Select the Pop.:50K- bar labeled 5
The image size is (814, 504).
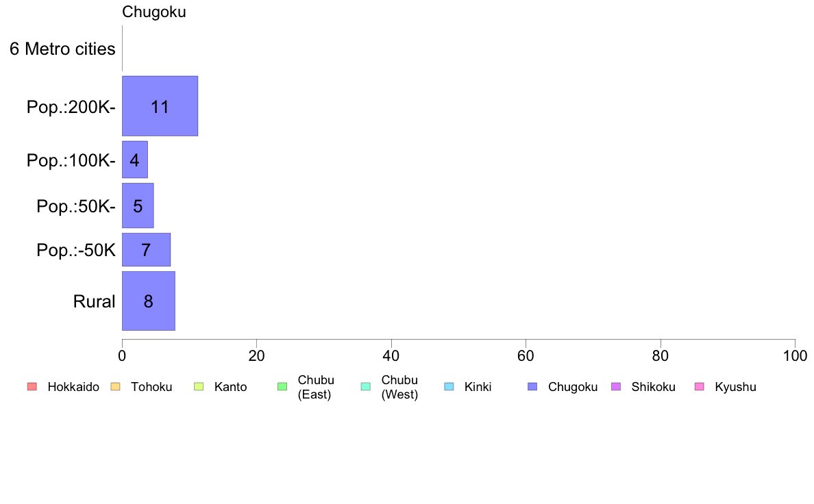[x=138, y=205]
